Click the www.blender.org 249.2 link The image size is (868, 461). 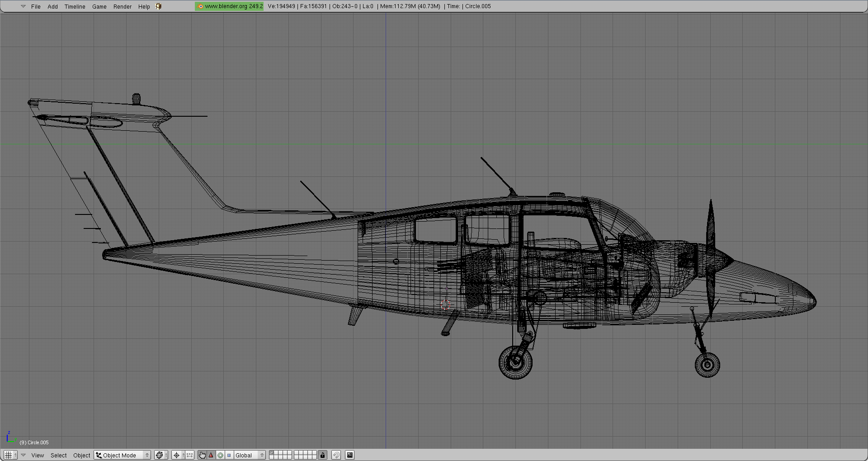229,6
